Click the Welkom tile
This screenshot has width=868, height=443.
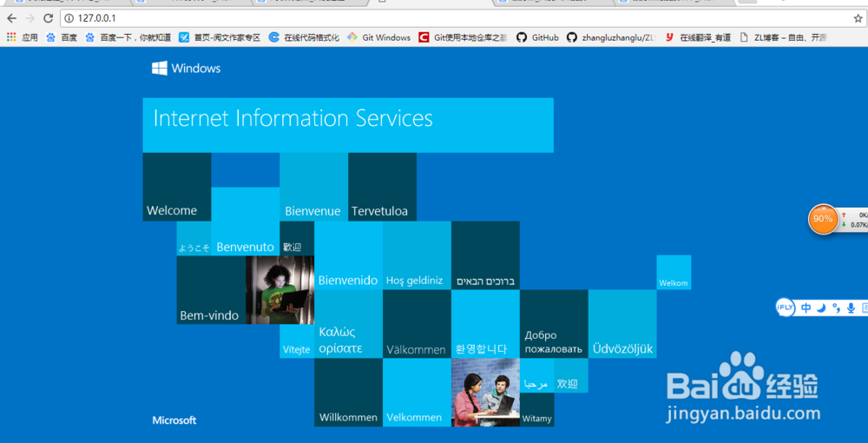point(674,273)
